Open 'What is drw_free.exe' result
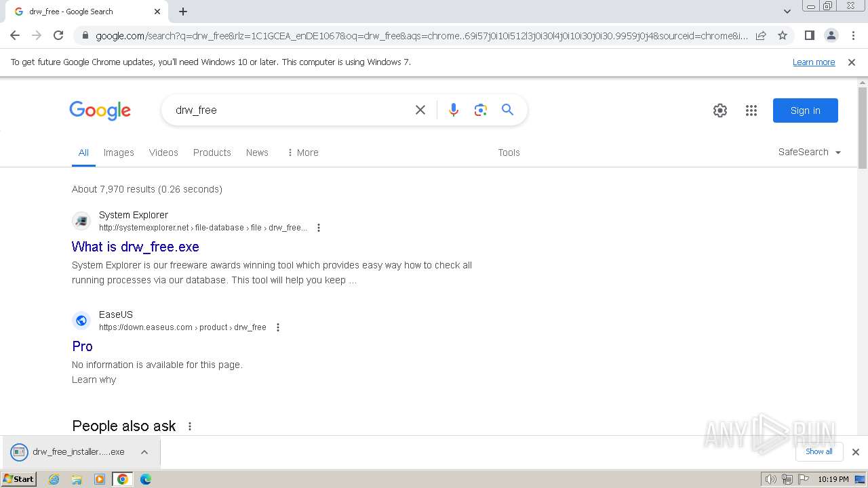Screen dimensions: 868x488 136,247
